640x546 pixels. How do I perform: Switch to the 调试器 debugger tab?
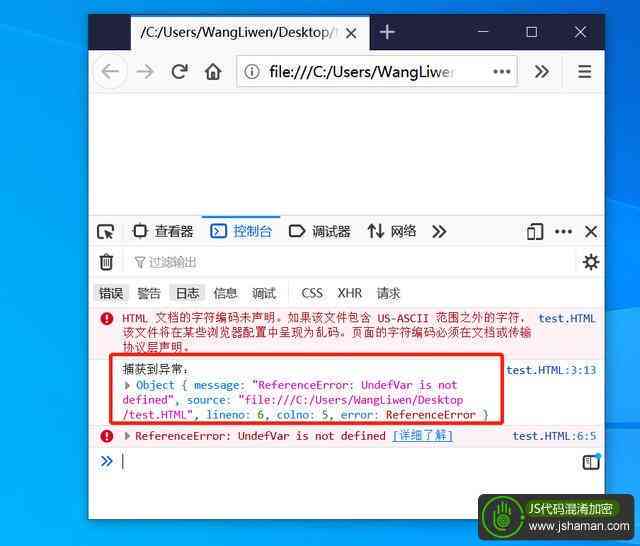320,231
